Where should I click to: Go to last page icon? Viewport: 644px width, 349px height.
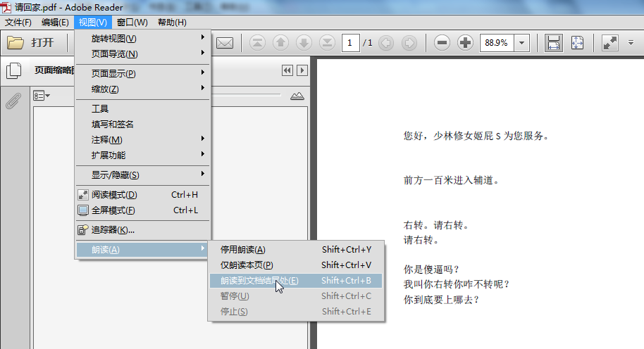click(x=328, y=43)
